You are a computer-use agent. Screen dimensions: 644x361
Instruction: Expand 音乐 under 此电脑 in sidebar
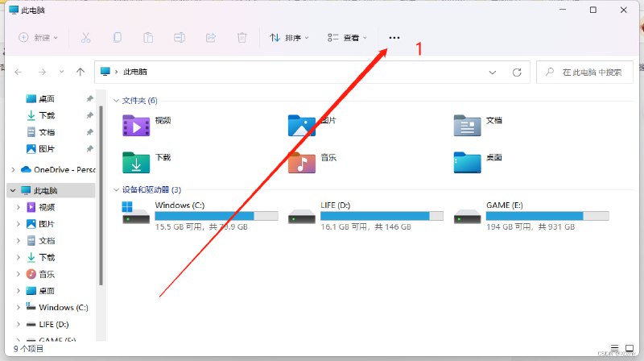[18, 274]
